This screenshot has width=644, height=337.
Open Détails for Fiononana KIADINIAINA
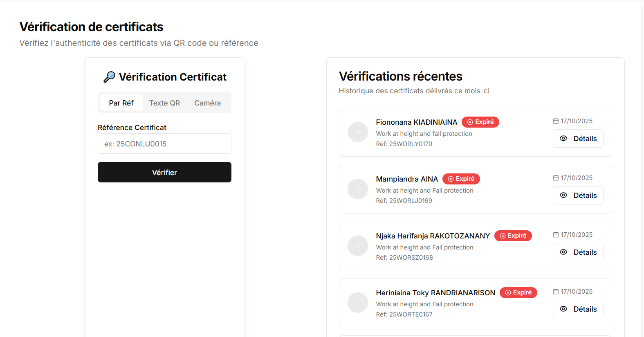(x=578, y=138)
